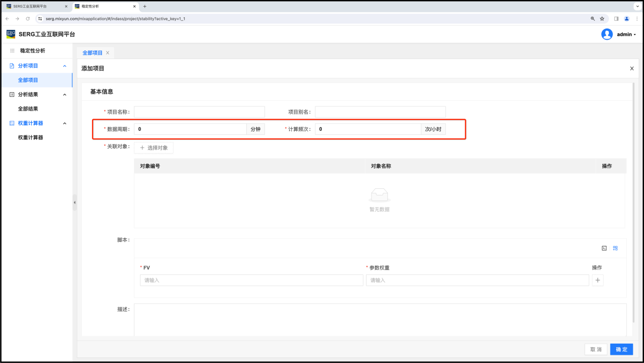Click the browser reload icon

(x=27, y=18)
